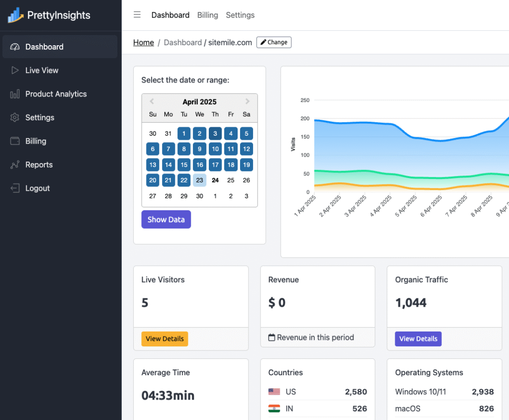Go to previous month in calendar

[x=152, y=102]
